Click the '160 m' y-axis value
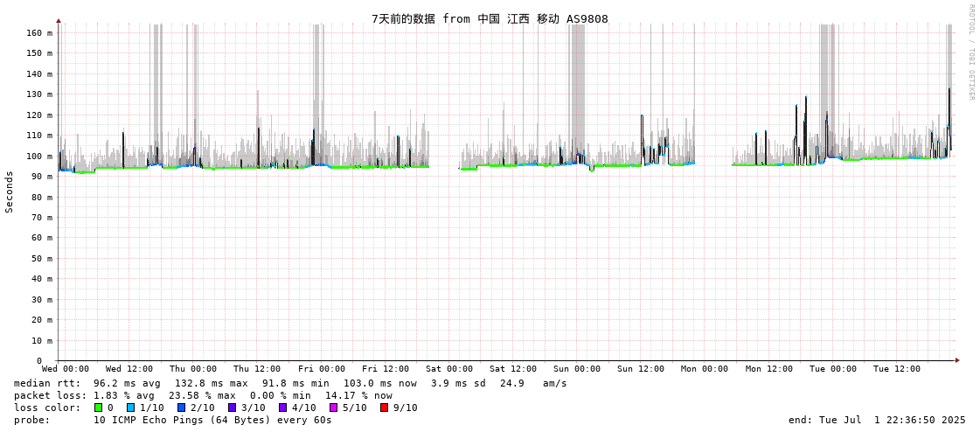The image size is (980, 432). (x=39, y=32)
